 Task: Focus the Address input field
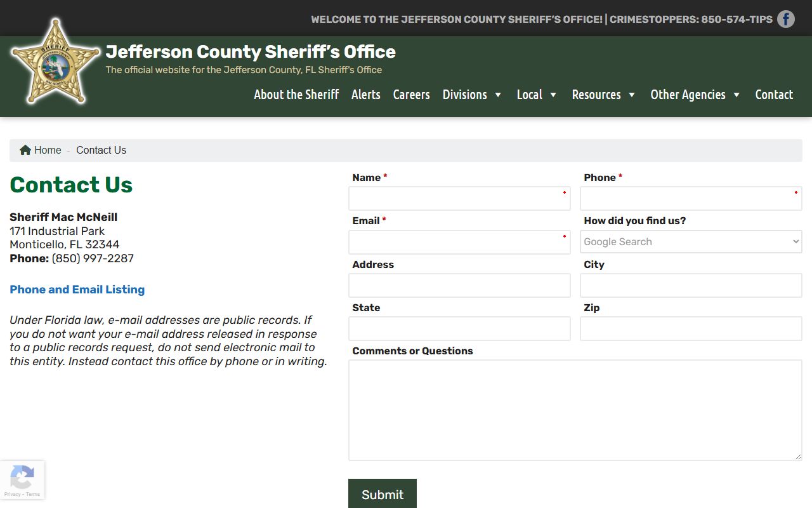pos(459,286)
